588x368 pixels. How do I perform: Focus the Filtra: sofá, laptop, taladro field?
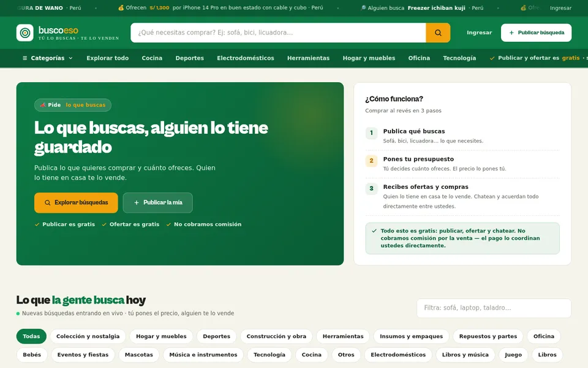click(x=494, y=308)
